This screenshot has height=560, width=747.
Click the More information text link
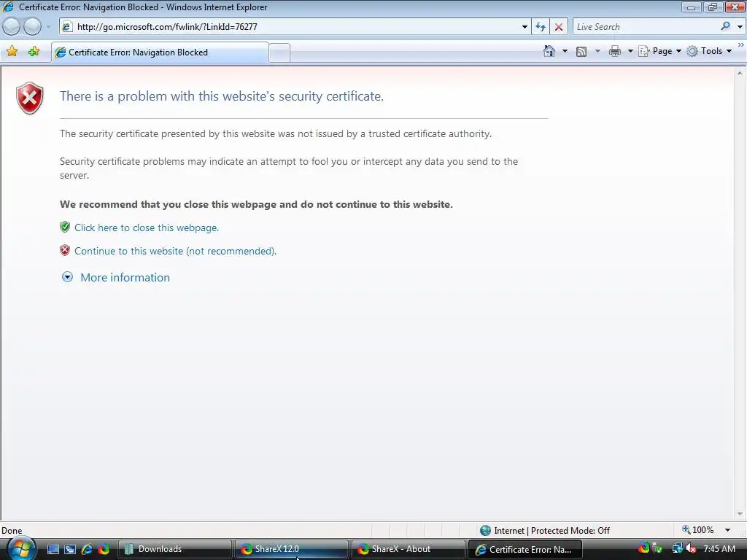(x=125, y=278)
